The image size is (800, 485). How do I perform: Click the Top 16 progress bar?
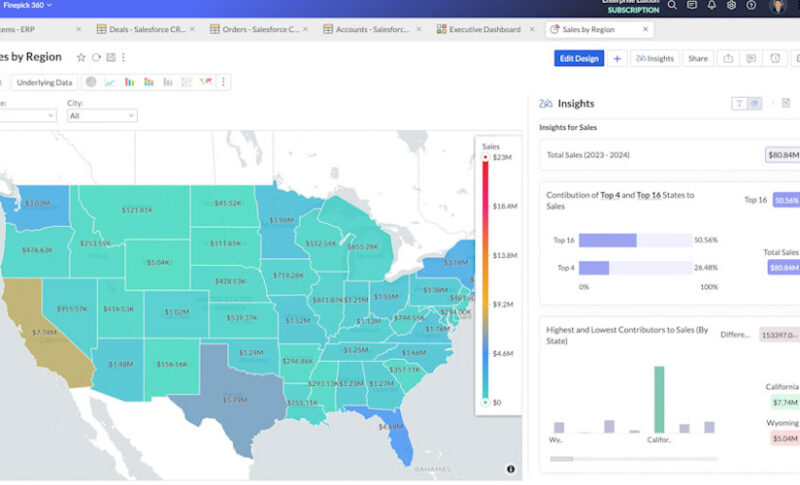(635, 240)
